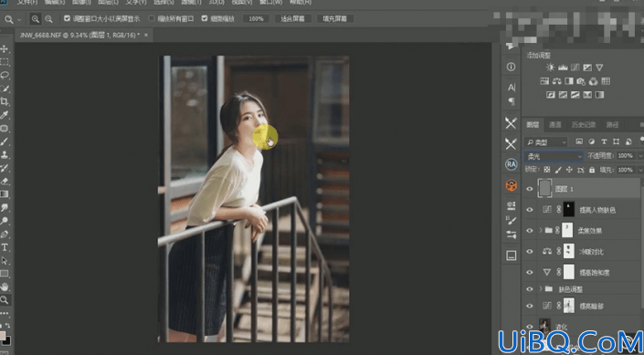This screenshot has height=355, width=644.
Task: Open the Info panel icon
Action: pyautogui.click(x=511, y=67)
